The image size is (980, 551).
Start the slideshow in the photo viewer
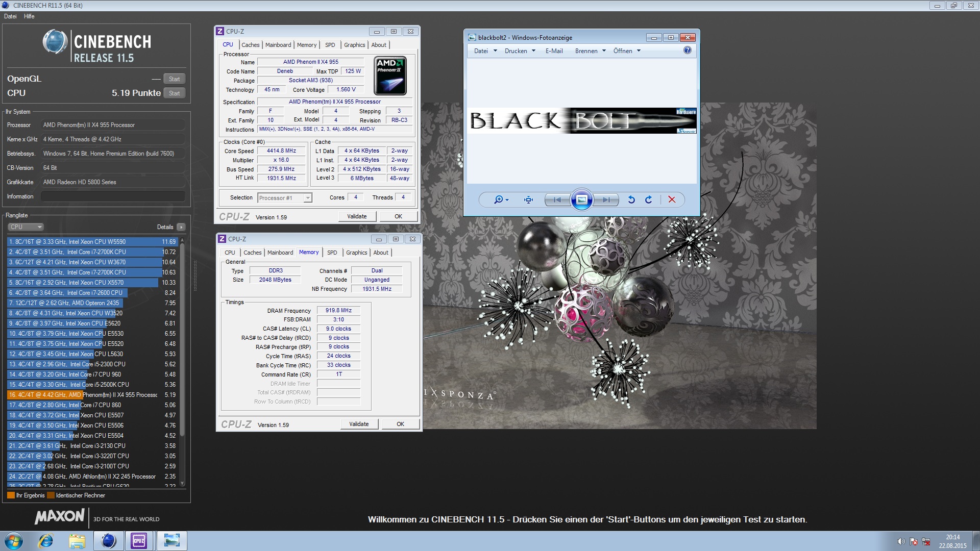click(581, 200)
